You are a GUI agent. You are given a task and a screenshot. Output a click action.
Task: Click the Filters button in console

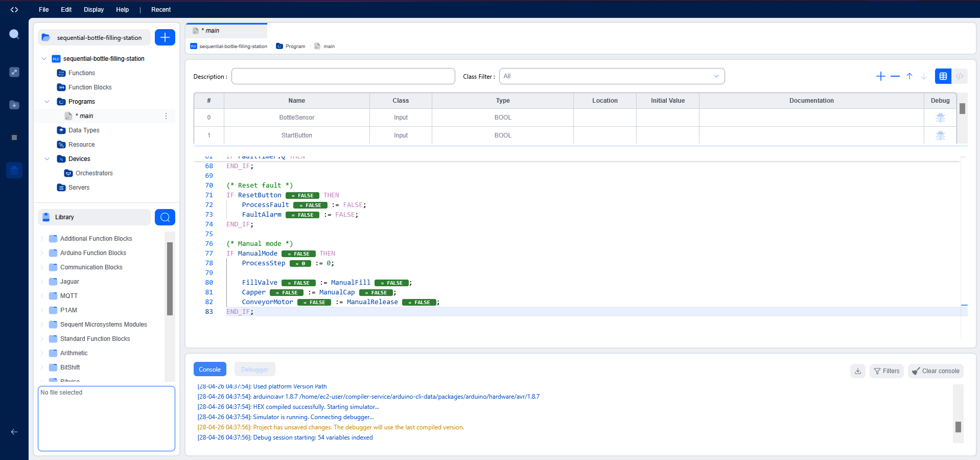coord(887,371)
